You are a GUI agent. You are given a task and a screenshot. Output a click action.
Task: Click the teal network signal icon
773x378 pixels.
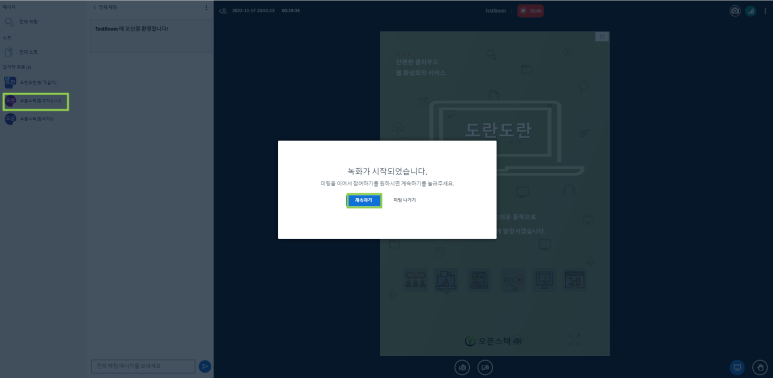click(750, 11)
